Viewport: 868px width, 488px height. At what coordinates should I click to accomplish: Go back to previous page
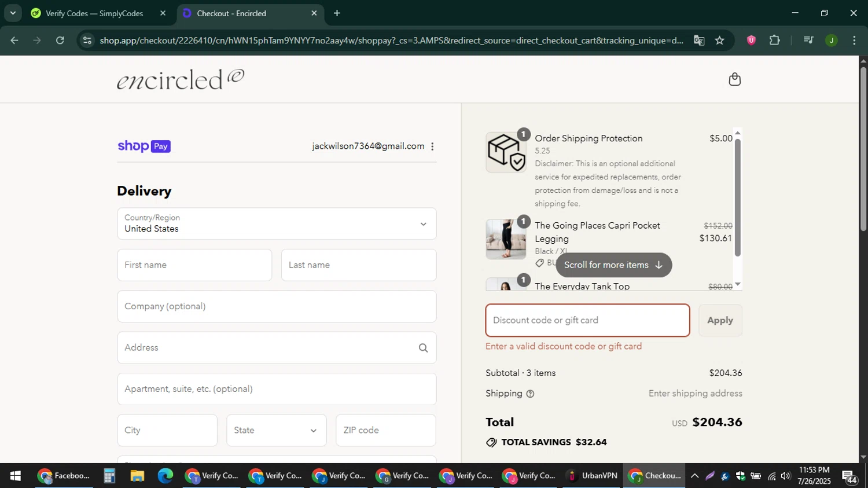[x=14, y=41]
